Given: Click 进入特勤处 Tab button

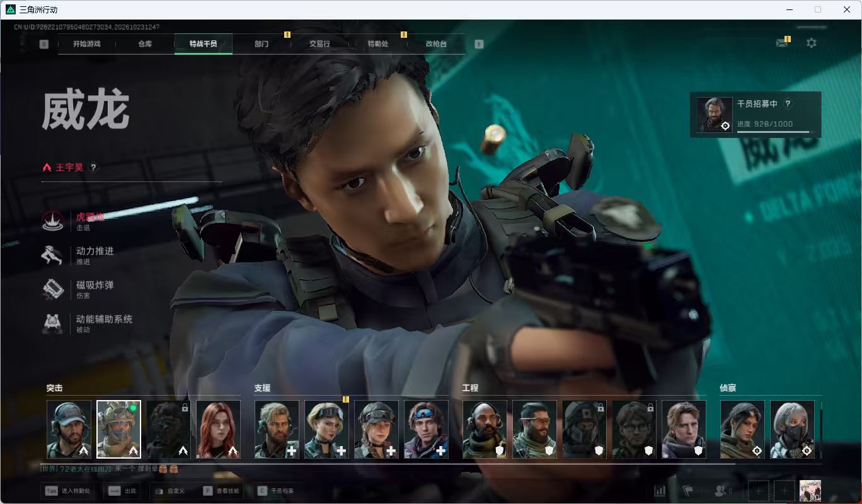Looking at the screenshot, I should click(68, 490).
